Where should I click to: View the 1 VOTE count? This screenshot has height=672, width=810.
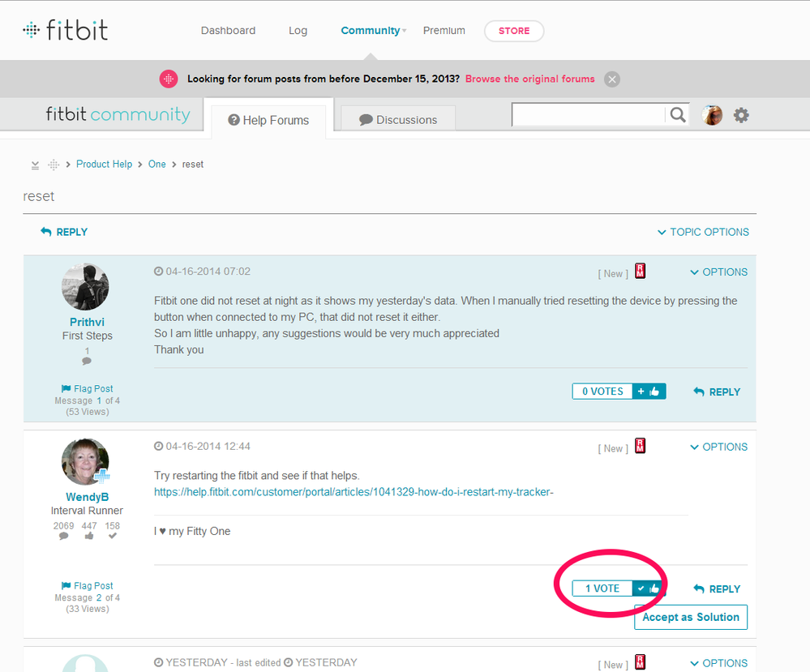point(602,589)
